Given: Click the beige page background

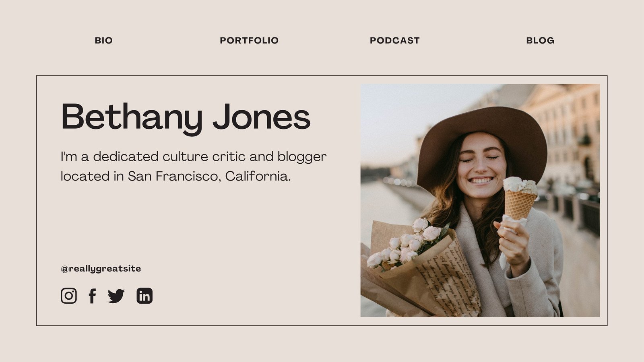Looking at the screenshot, I should tap(322, 346).
